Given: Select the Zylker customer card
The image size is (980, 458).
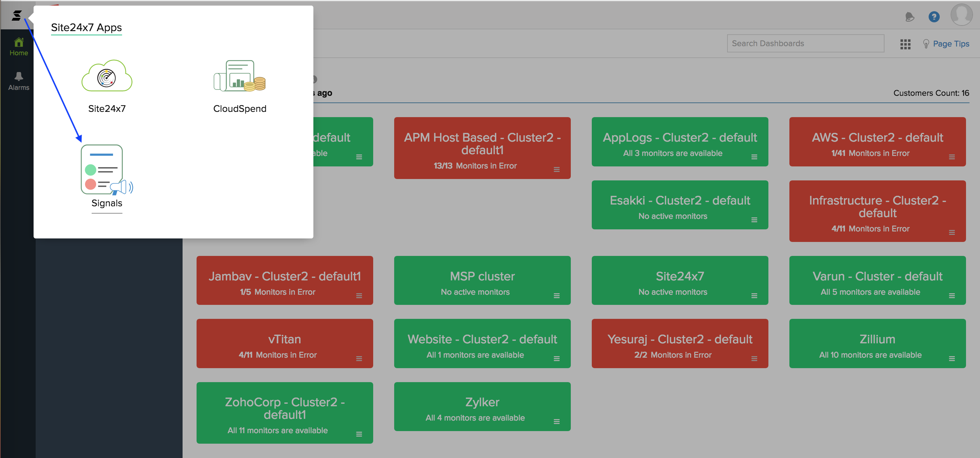Looking at the screenshot, I should click(482, 407).
